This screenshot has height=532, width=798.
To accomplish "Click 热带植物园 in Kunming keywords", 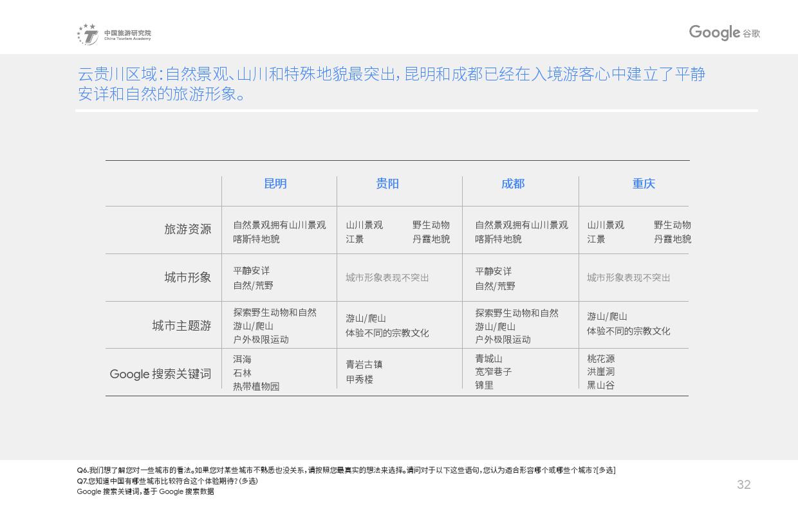I will tap(256, 387).
